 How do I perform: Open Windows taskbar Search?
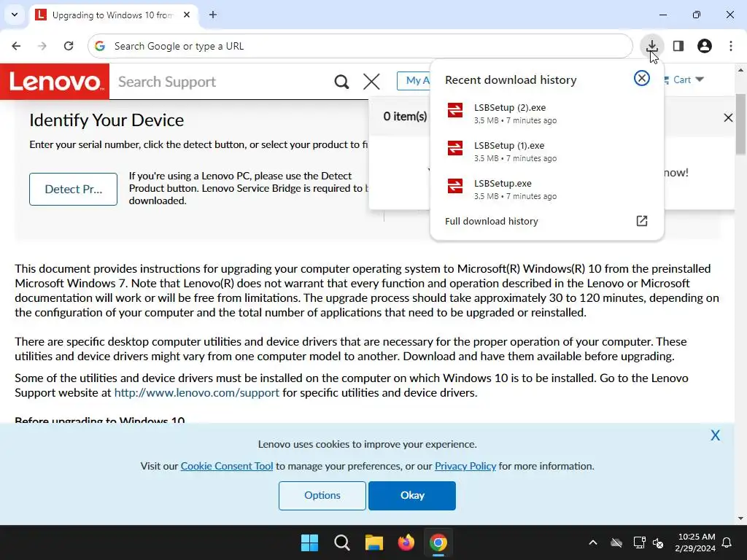point(341,542)
